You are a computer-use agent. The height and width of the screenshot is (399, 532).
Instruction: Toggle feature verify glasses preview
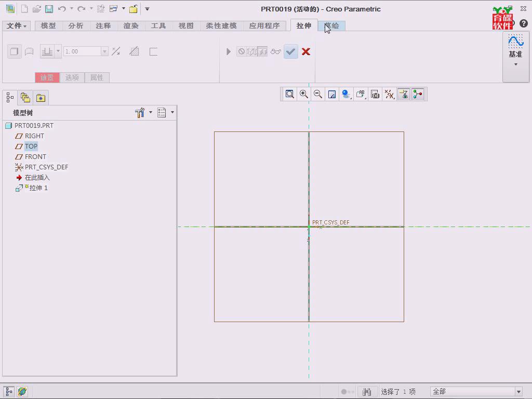click(276, 51)
